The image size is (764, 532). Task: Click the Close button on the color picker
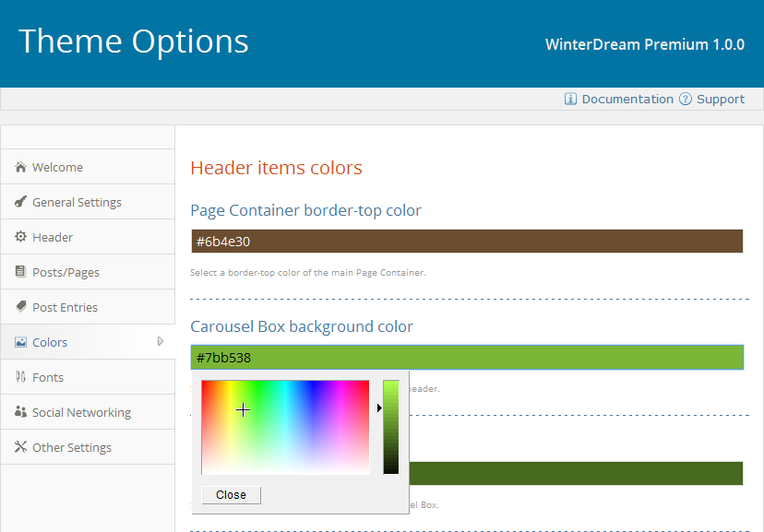[230, 494]
